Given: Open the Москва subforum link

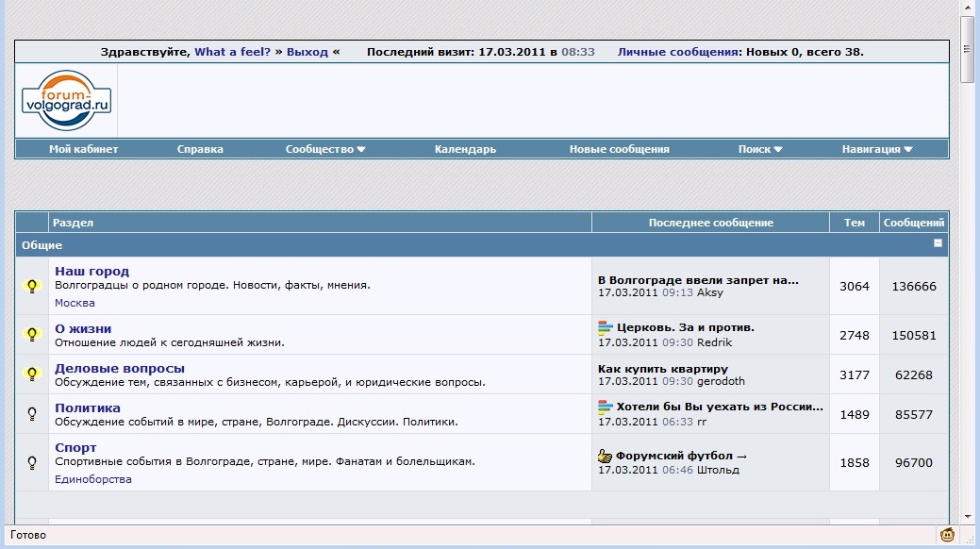Looking at the screenshot, I should point(75,303).
